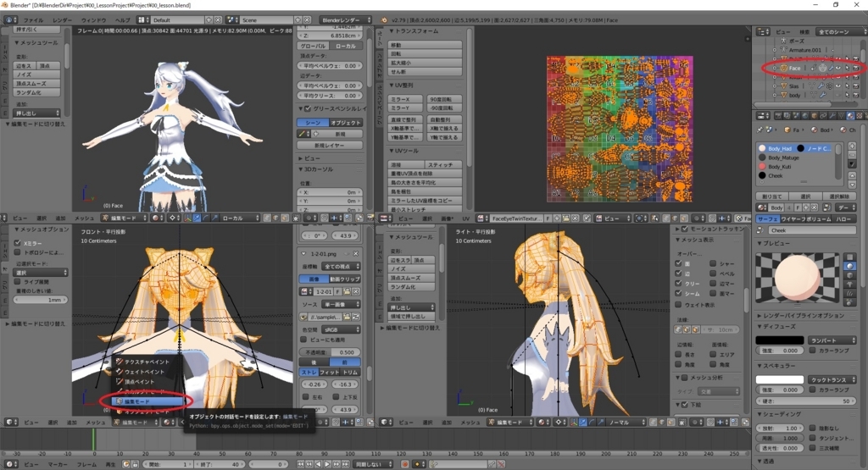Toggle the シーム overlay checkbox
868x470 pixels.
(678, 293)
